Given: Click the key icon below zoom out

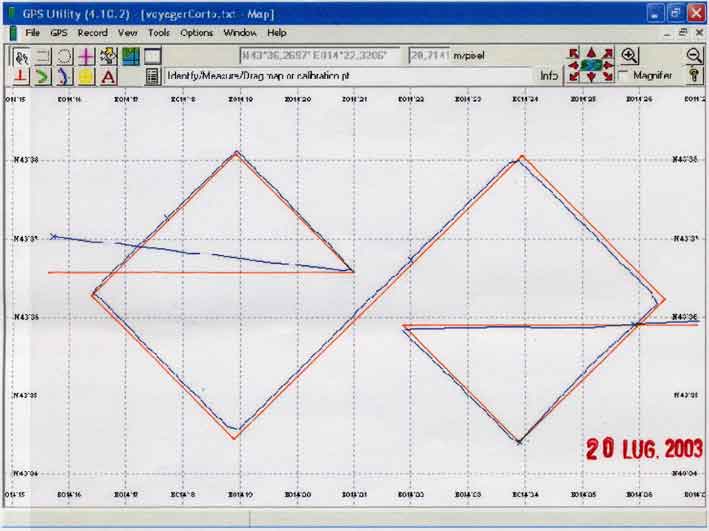Looking at the screenshot, I should coord(694,75).
